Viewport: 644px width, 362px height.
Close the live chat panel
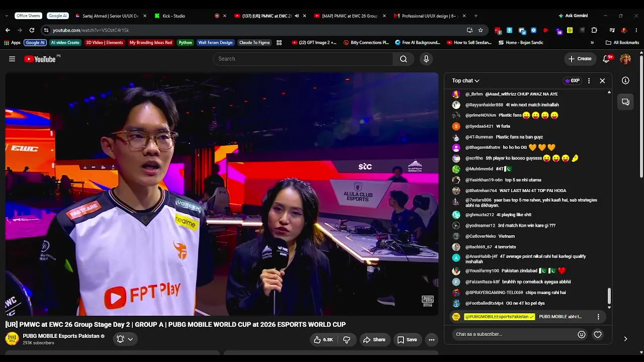tap(602, 80)
